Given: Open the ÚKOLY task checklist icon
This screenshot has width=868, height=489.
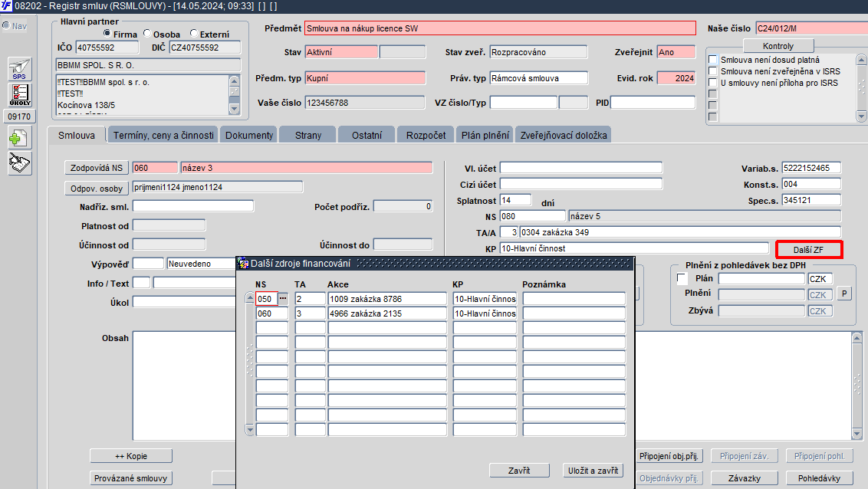Looking at the screenshot, I should pos(19,94).
